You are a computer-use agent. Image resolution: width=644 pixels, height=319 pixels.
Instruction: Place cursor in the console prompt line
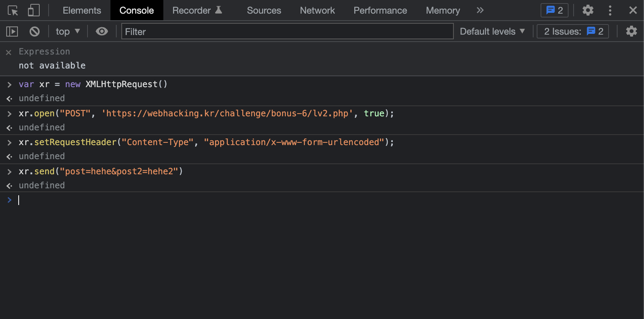click(x=322, y=200)
